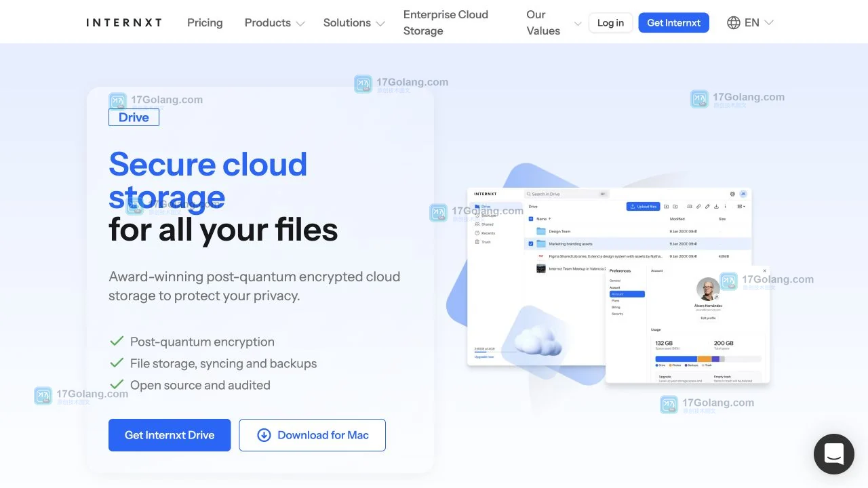Image resolution: width=868 pixels, height=488 pixels.
Task: Click the share-with-people icon in toolbar
Action: tap(690, 207)
